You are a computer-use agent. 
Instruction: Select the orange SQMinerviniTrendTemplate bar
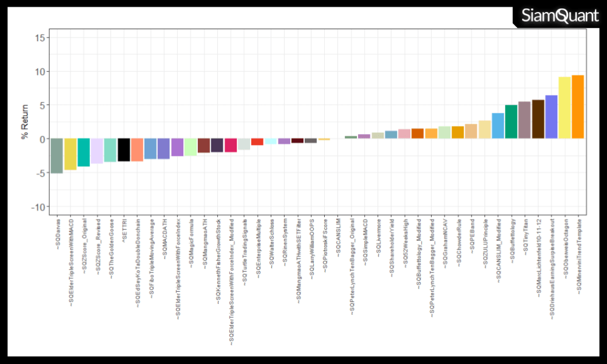(578, 107)
